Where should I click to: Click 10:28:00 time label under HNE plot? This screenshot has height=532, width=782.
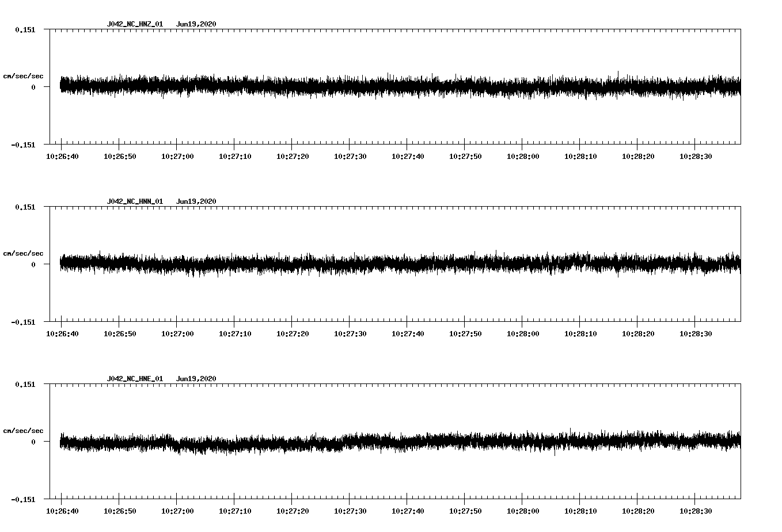click(x=523, y=511)
